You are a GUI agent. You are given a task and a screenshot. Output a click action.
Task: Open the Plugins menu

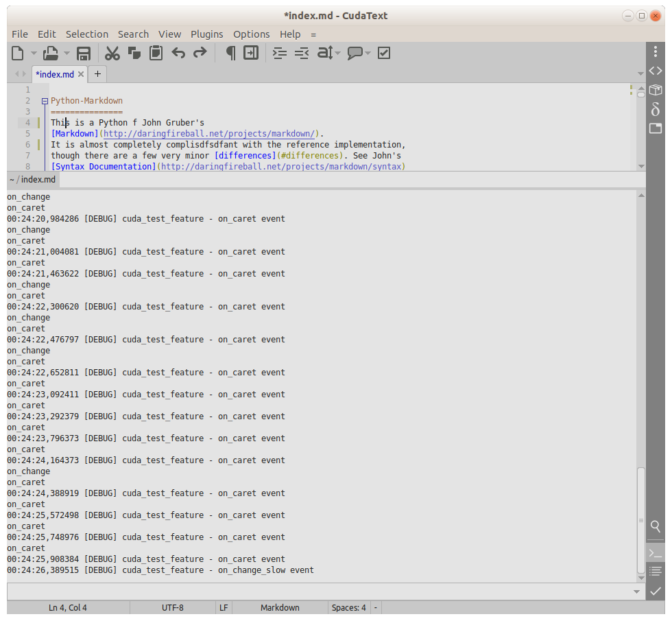point(206,34)
